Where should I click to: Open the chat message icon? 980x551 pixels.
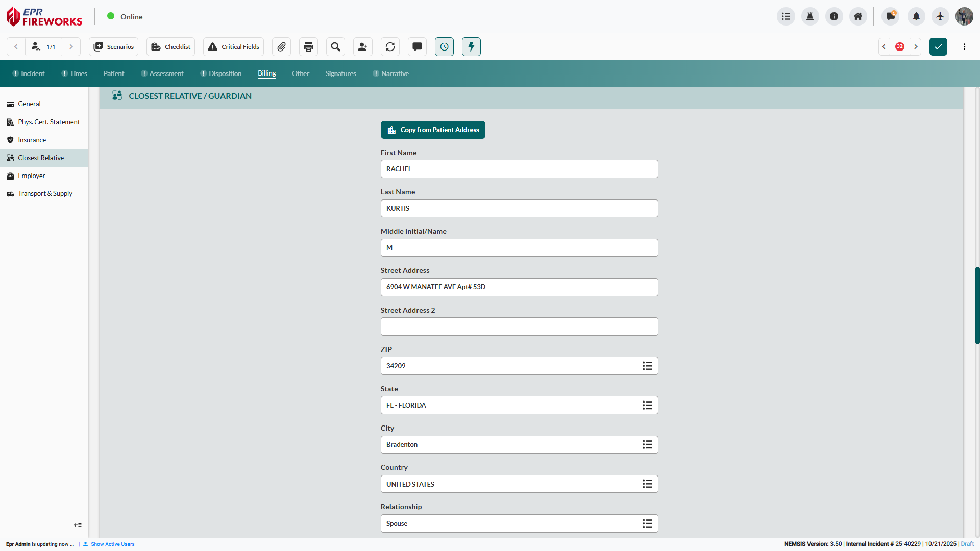pos(417,46)
